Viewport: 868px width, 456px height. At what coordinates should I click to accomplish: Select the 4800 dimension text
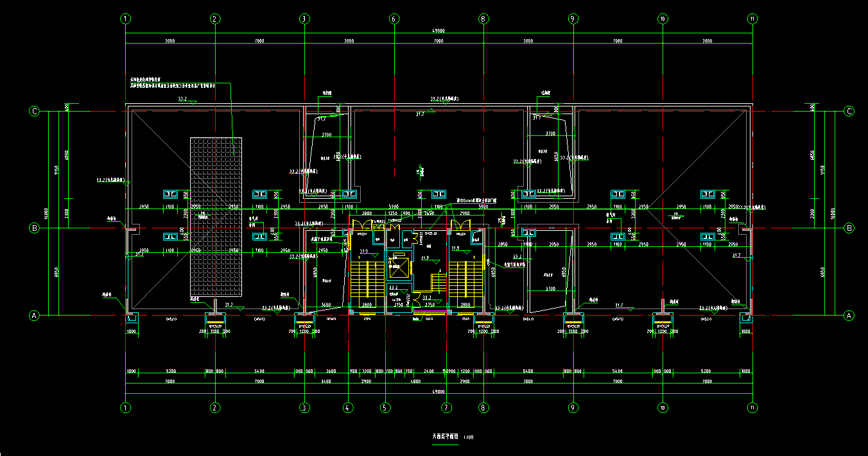coord(415,382)
